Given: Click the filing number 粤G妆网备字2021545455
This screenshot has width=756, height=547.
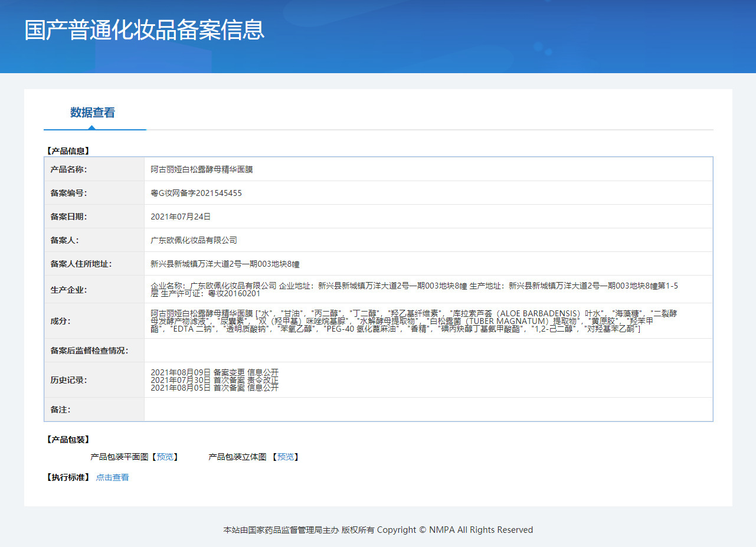Looking at the screenshot, I should pos(197,193).
